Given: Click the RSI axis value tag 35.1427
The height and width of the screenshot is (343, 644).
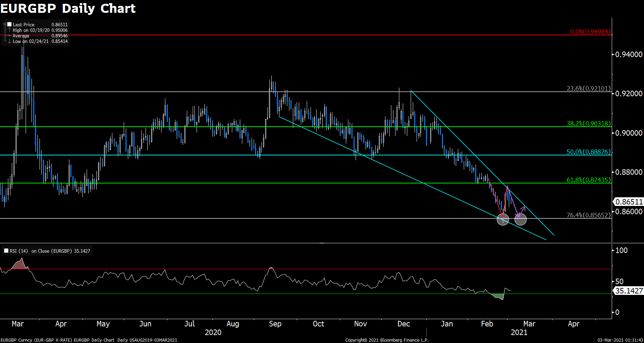Looking at the screenshot, I should point(628,291).
